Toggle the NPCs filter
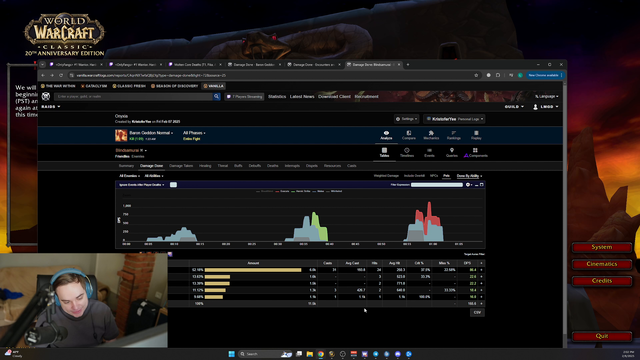640x360 pixels. 434,176
